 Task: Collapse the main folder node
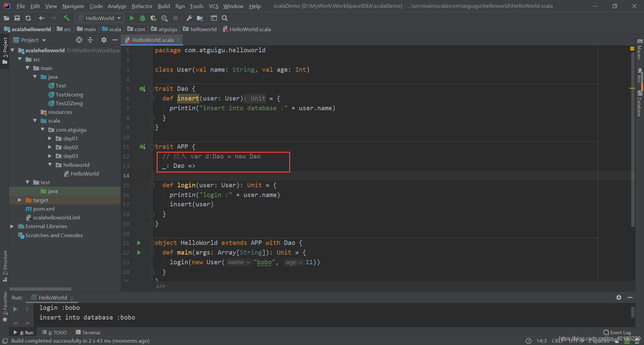coord(28,68)
